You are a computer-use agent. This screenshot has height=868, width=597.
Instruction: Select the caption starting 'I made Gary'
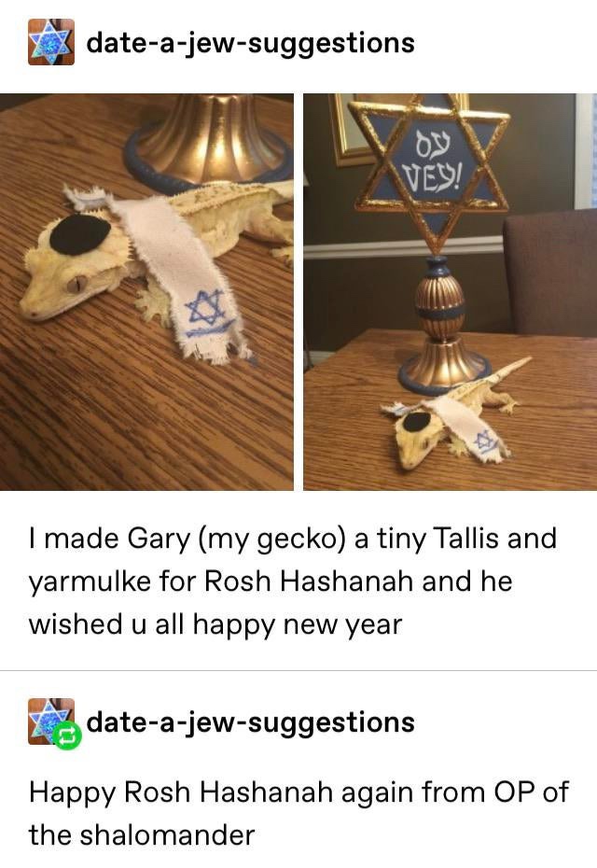click(x=293, y=581)
